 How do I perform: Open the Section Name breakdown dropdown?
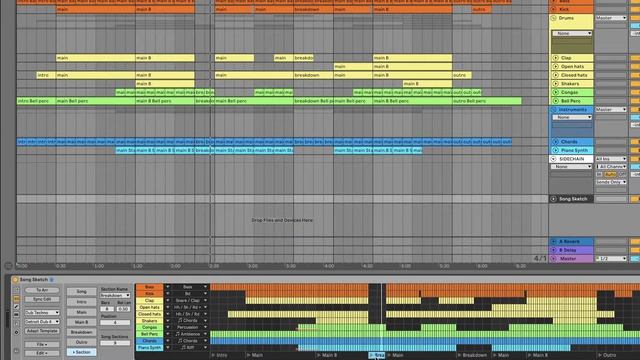click(115, 295)
